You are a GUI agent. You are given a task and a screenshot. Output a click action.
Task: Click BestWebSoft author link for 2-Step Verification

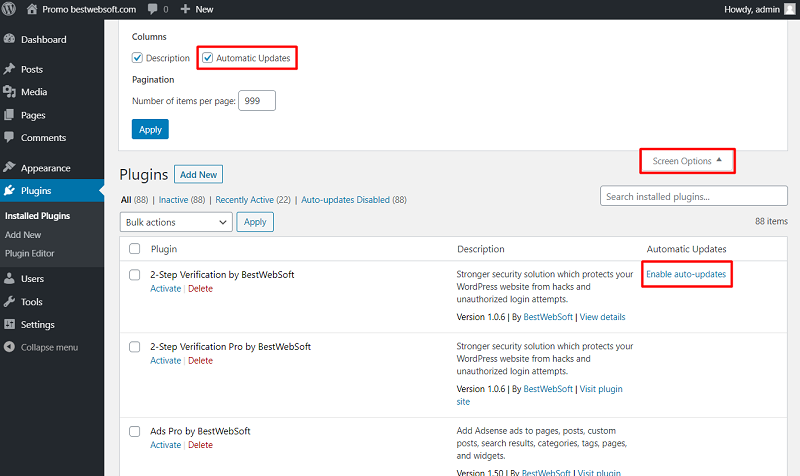[x=548, y=317]
